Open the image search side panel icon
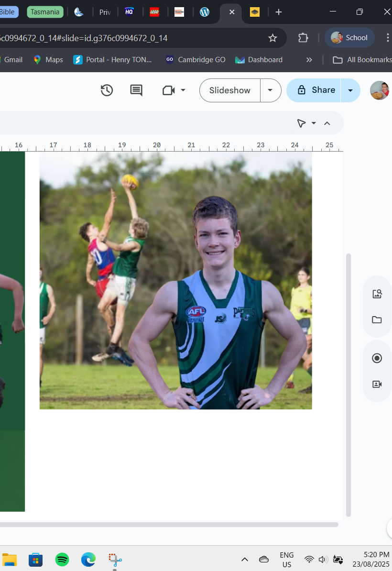This screenshot has width=392, height=571. click(x=377, y=294)
